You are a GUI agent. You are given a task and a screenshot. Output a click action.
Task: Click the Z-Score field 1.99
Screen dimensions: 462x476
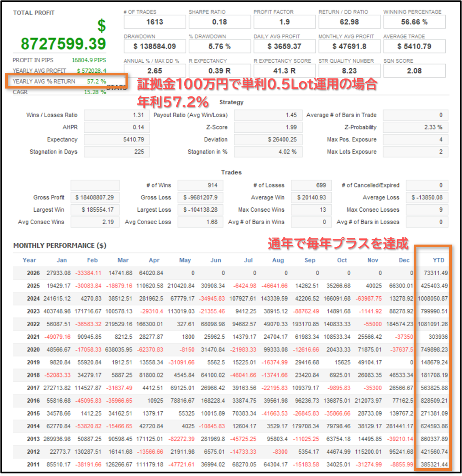click(268, 127)
